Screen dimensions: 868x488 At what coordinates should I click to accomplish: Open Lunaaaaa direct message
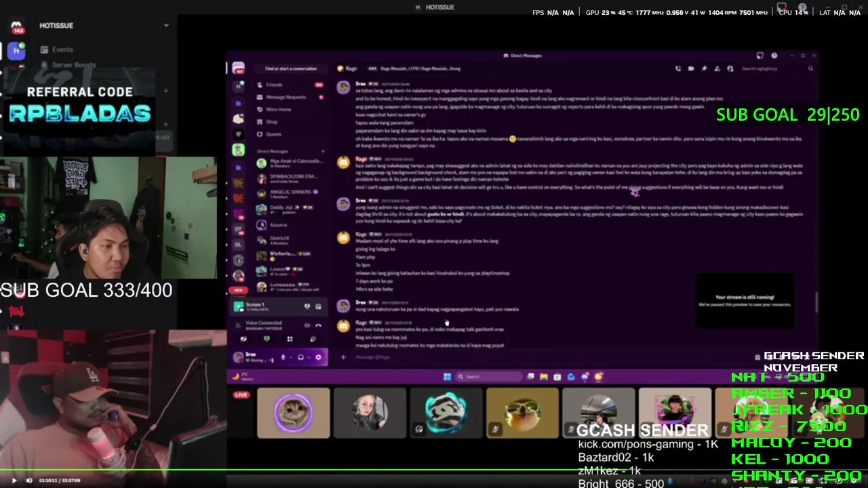pos(290,286)
